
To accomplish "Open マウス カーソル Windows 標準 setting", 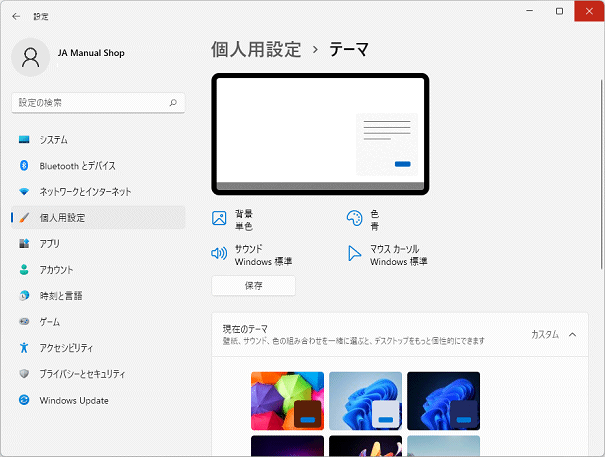I will click(387, 255).
